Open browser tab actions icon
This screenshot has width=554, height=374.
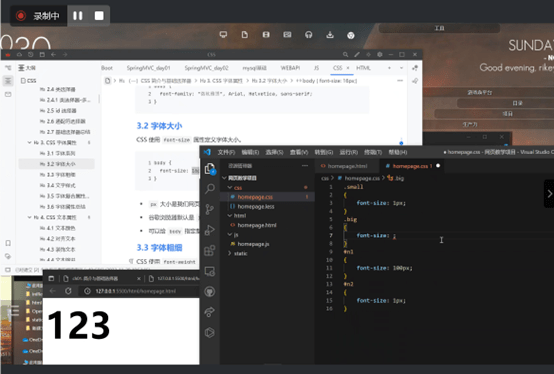51,278
